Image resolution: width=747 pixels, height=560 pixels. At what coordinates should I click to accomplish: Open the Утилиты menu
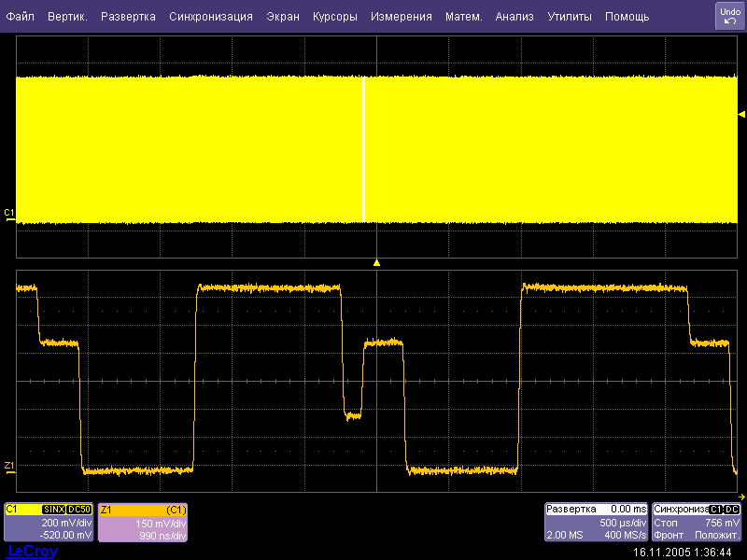[x=570, y=17]
